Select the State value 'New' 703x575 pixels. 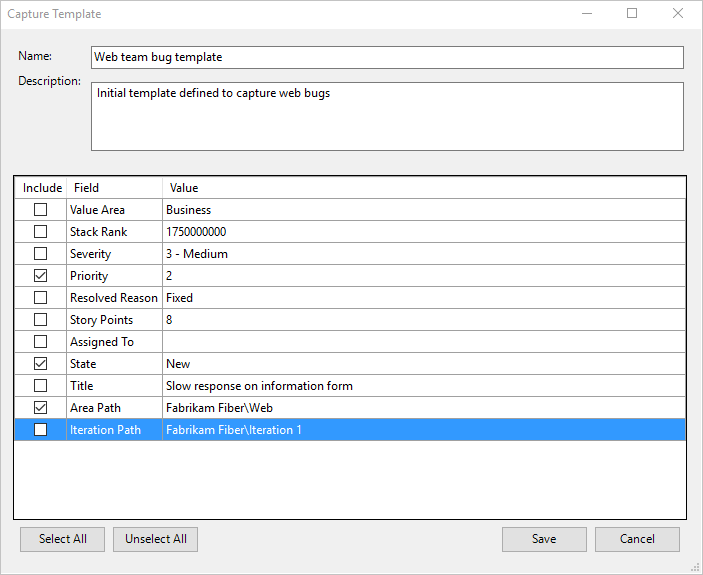point(424,363)
